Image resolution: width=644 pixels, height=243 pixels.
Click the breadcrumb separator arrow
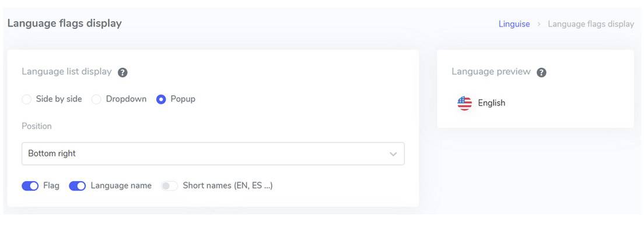click(x=539, y=25)
